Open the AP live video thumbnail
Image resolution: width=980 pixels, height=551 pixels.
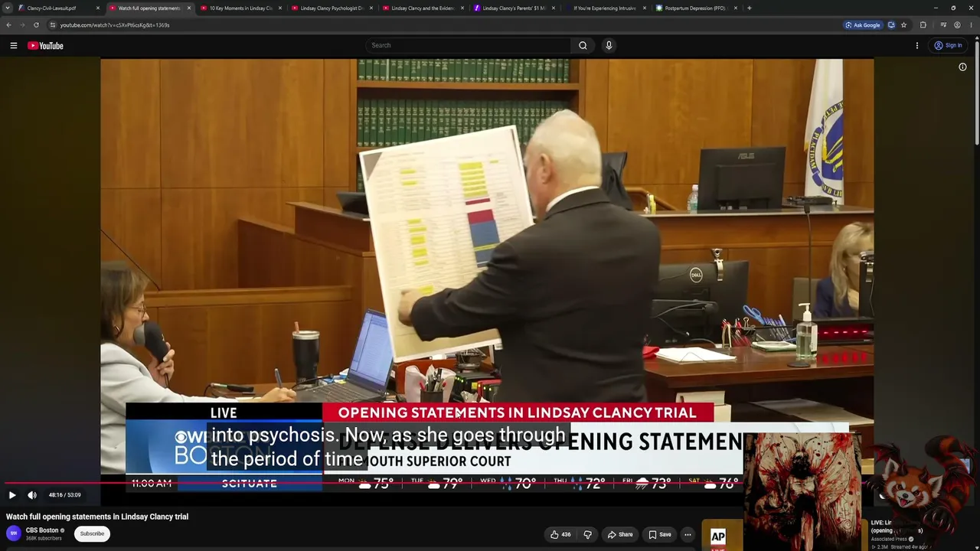coord(723,535)
